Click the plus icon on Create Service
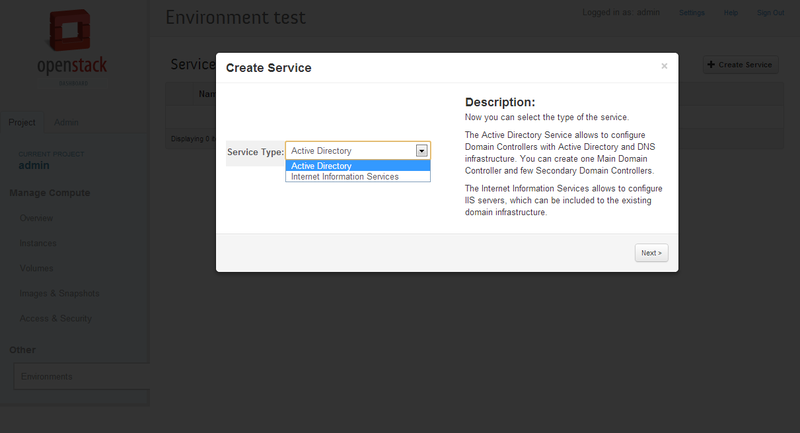Screen dimensions: 800x433 pyautogui.click(x=711, y=65)
